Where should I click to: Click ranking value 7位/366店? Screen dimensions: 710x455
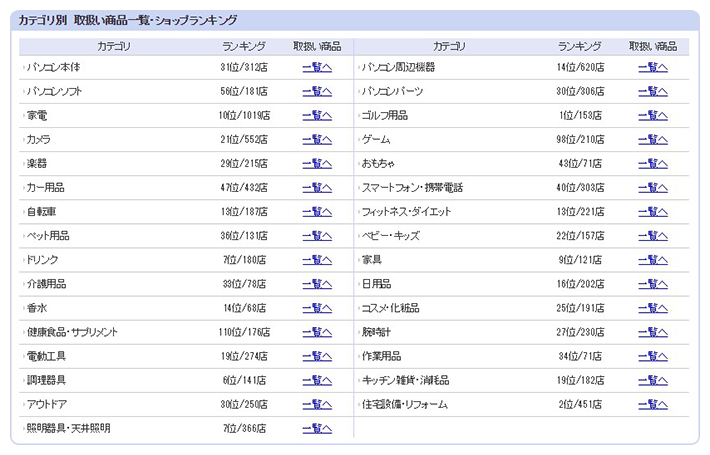tap(244, 428)
